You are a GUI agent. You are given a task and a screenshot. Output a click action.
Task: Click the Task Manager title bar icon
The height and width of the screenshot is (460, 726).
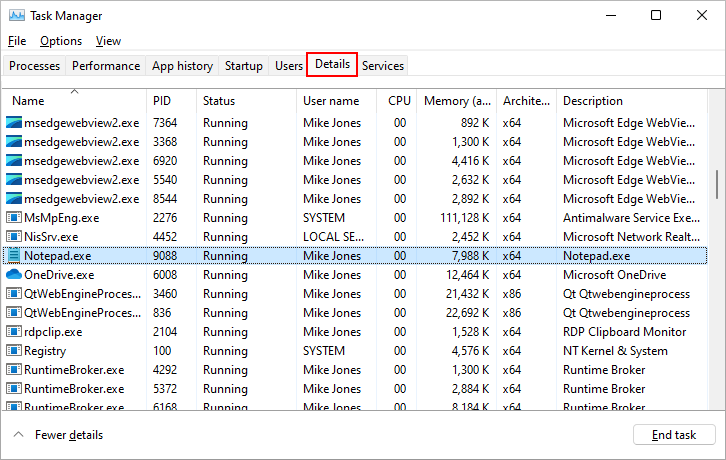pos(17,16)
